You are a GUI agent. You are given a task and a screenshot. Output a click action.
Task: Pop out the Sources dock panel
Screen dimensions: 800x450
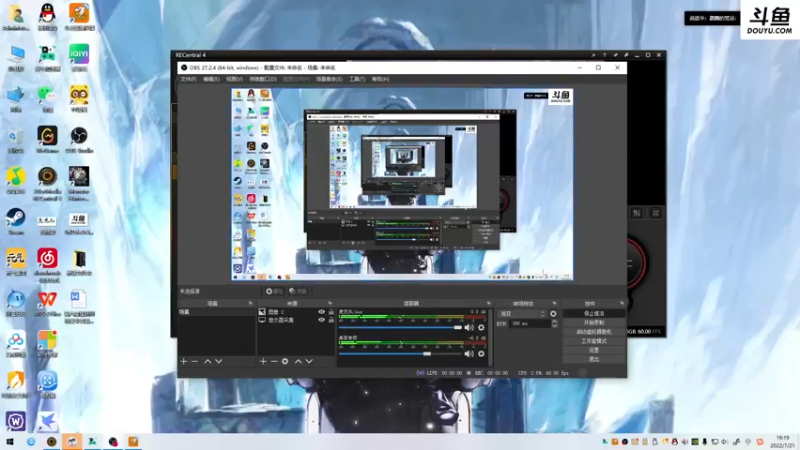[x=330, y=304]
